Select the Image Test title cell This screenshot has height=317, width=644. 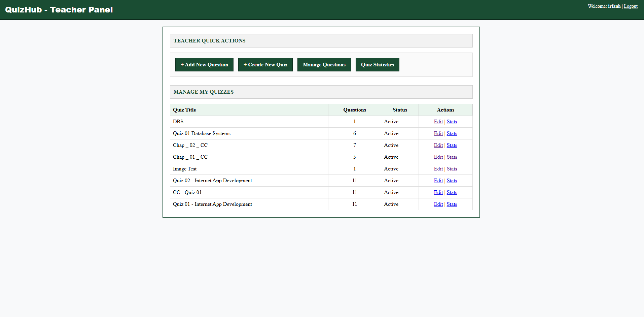(249, 169)
